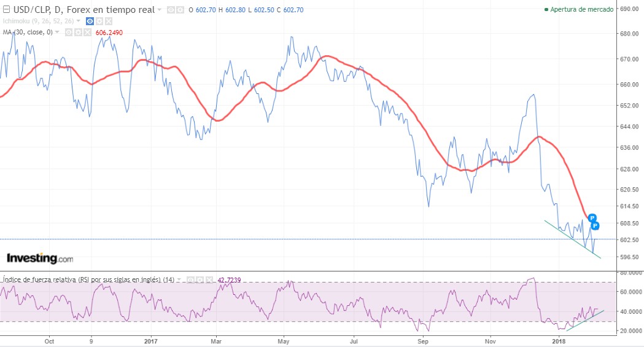Click the May label on time axis
This screenshot has width=644, height=347.
284,341
